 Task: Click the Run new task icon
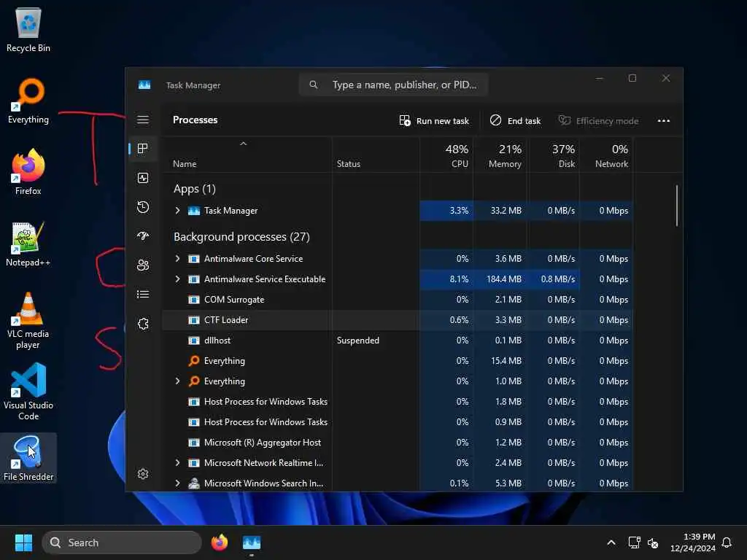pos(404,120)
